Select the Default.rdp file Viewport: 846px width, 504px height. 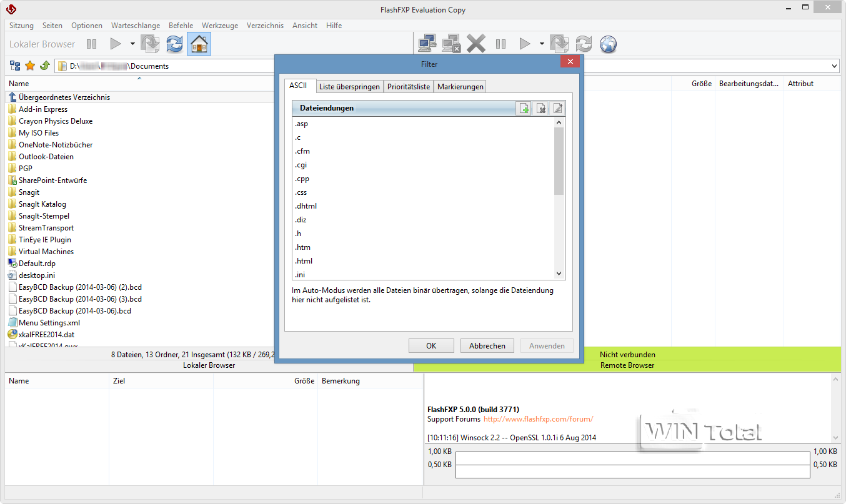click(37, 264)
